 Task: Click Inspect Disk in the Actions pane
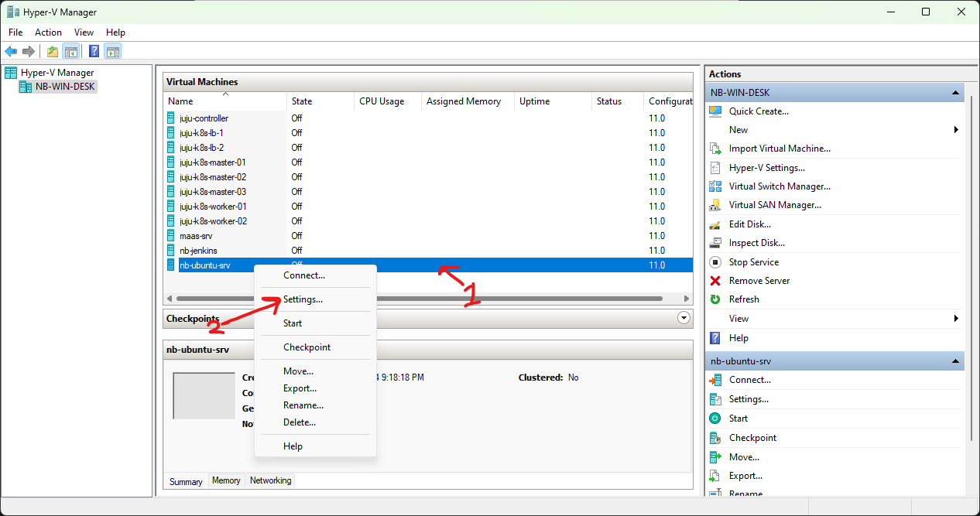(755, 243)
